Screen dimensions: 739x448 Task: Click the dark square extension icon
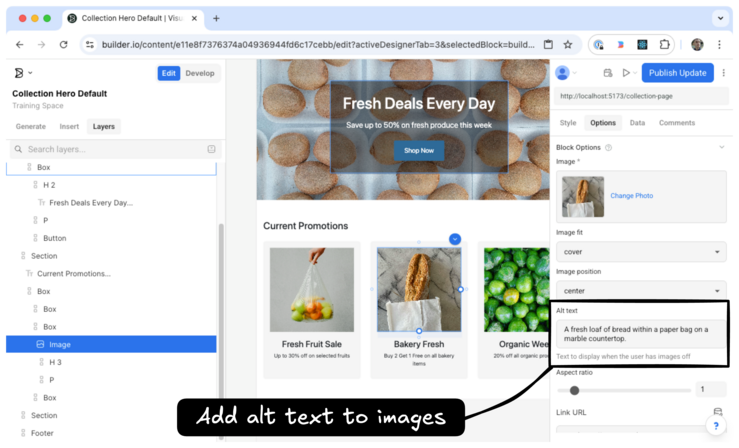pyautogui.click(x=642, y=45)
